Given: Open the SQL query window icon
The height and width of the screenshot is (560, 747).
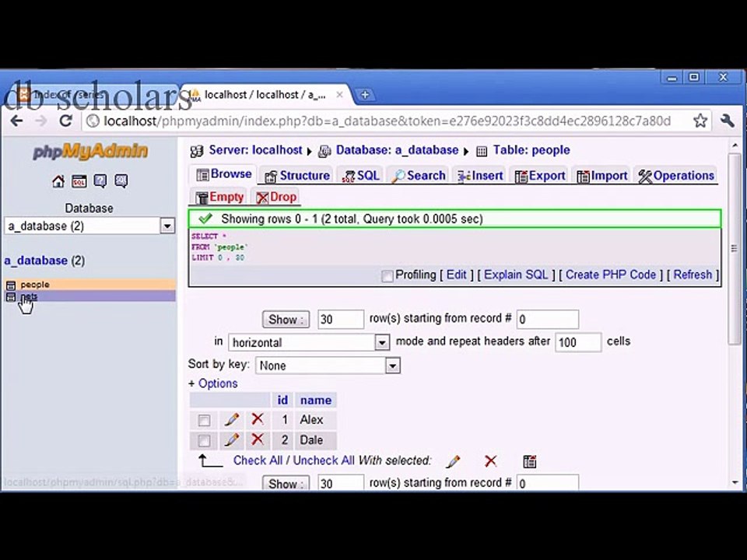Looking at the screenshot, I should [79, 181].
